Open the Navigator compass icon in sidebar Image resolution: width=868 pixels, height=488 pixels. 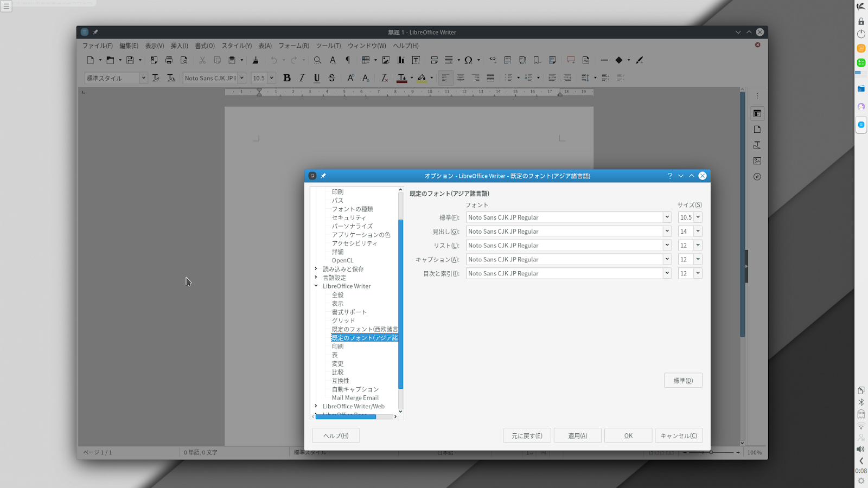pos(757,177)
